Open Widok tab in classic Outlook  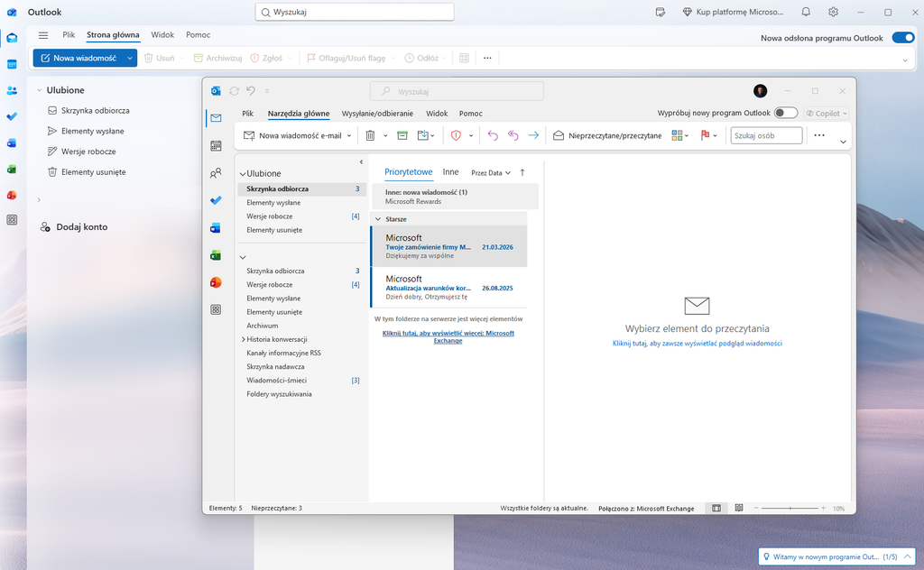(437, 114)
